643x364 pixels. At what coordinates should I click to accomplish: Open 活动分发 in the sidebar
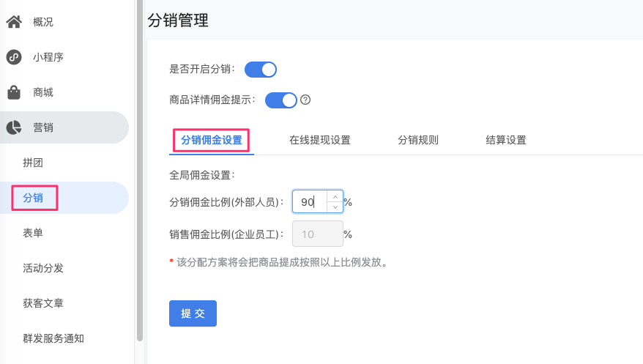(43, 268)
